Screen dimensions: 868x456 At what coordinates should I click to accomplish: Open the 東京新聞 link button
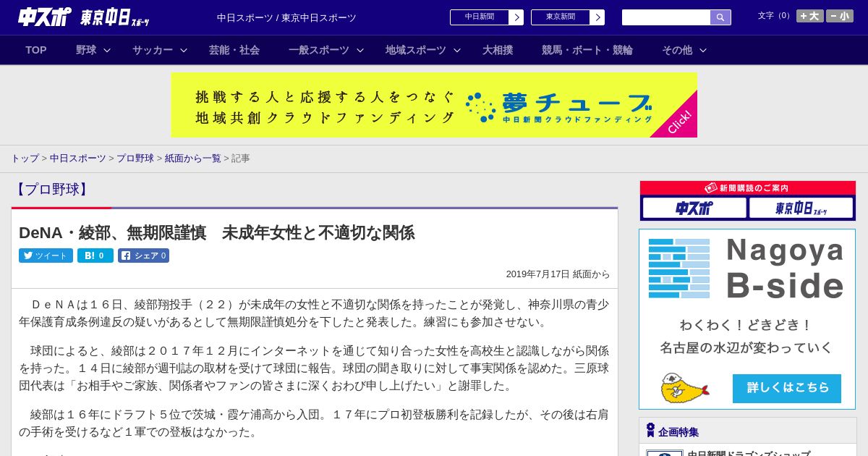tap(561, 17)
